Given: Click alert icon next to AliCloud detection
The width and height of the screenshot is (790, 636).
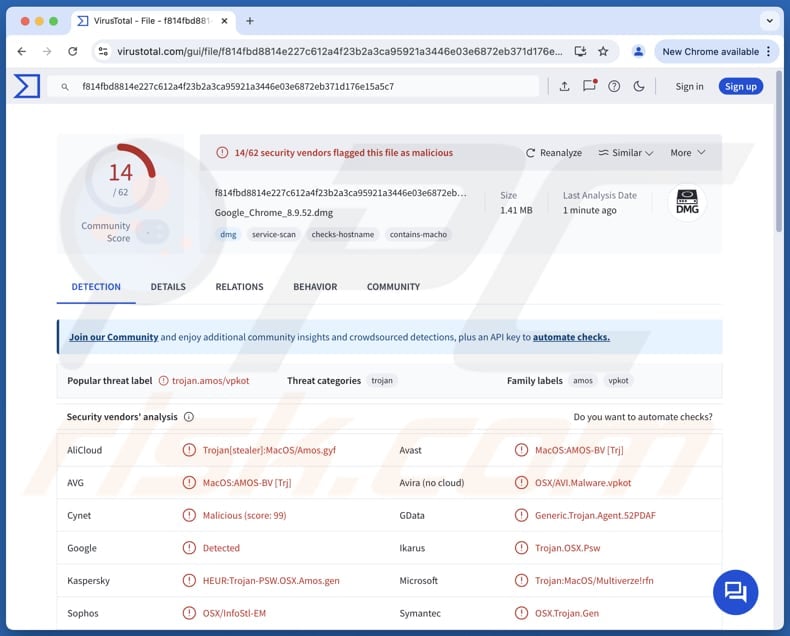Looking at the screenshot, I should (x=189, y=450).
